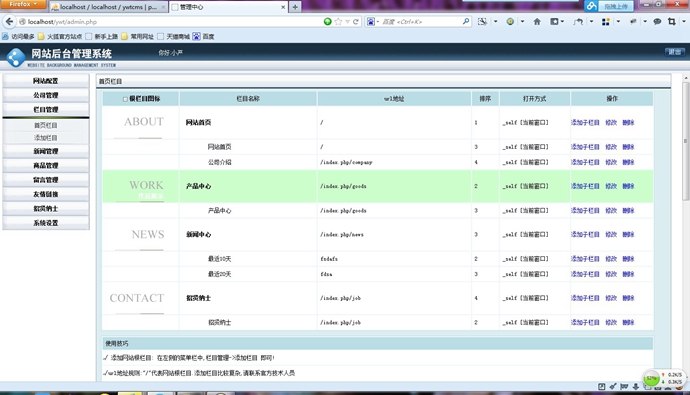Click the 火狐官方站点 bookmark folder

tap(60, 37)
